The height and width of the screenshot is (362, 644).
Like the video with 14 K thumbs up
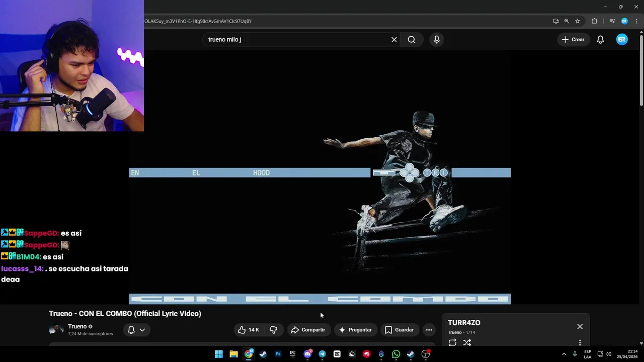(249, 330)
